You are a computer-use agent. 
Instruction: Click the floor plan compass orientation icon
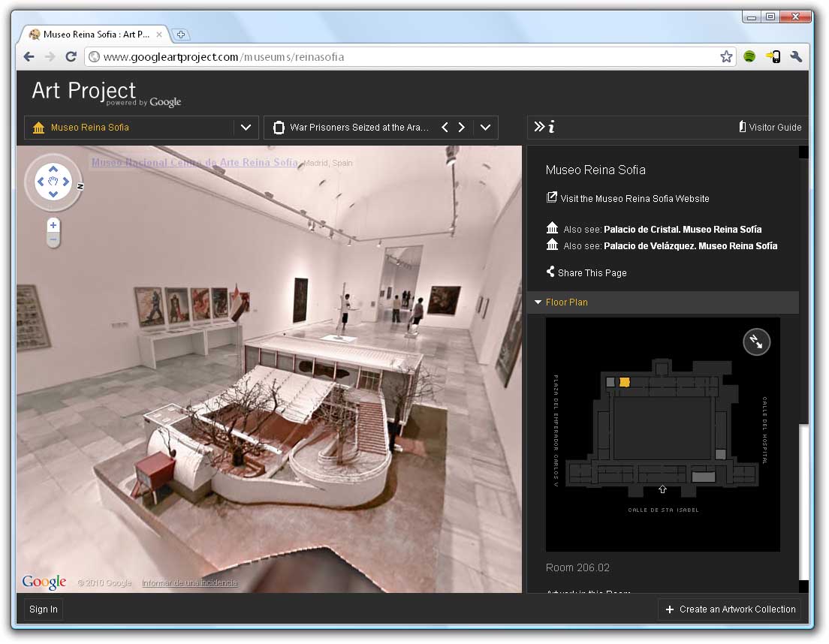(x=757, y=342)
